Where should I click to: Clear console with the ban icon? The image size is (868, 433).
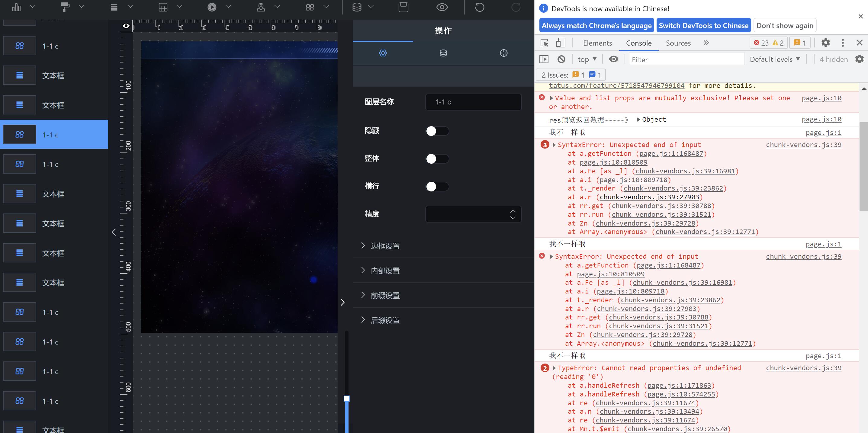pyautogui.click(x=561, y=59)
